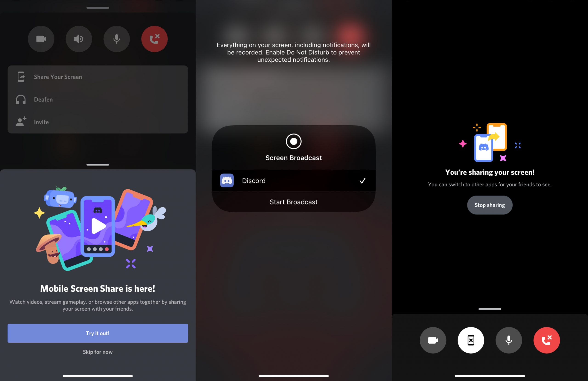Click Stop sharing button on screen share
The image size is (588, 381).
[x=489, y=205]
